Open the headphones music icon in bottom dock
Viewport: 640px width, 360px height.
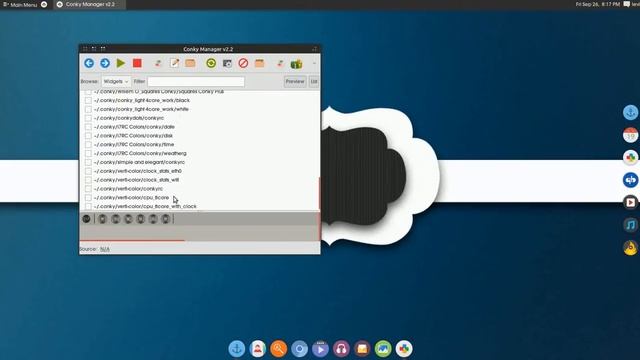pyautogui.click(x=341, y=349)
